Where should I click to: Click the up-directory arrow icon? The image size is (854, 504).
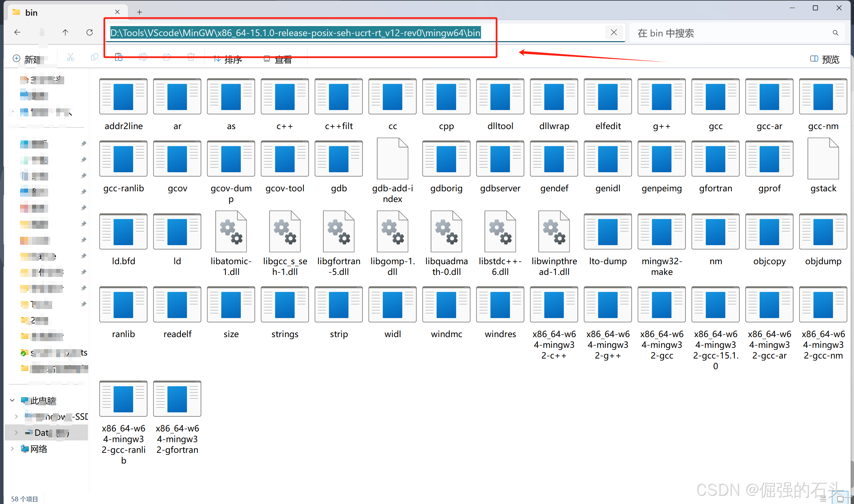pyautogui.click(x=65, y=32)
